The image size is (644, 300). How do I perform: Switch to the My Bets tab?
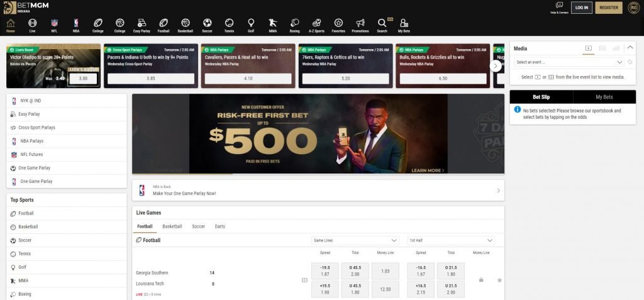pos(604,97)
